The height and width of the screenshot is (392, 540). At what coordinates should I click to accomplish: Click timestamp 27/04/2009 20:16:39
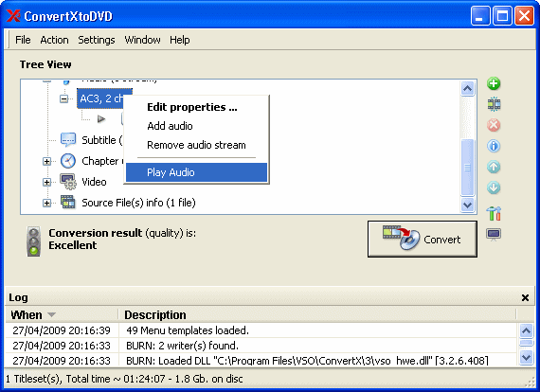[x=62, y=330]
